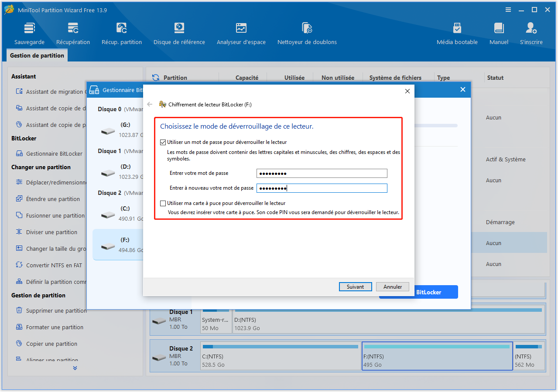Screen dimensions: 558x392
Task: Sort by Capacité column header
Action: pos(247,78)
